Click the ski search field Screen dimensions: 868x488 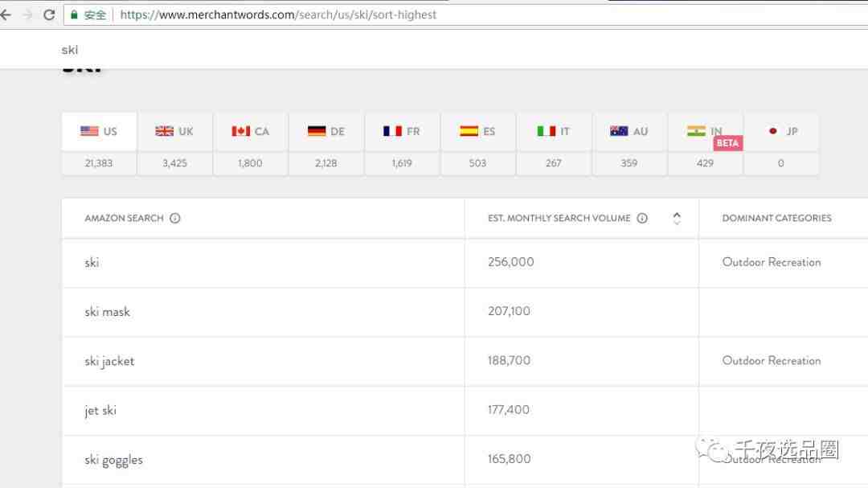click(70, 50)
